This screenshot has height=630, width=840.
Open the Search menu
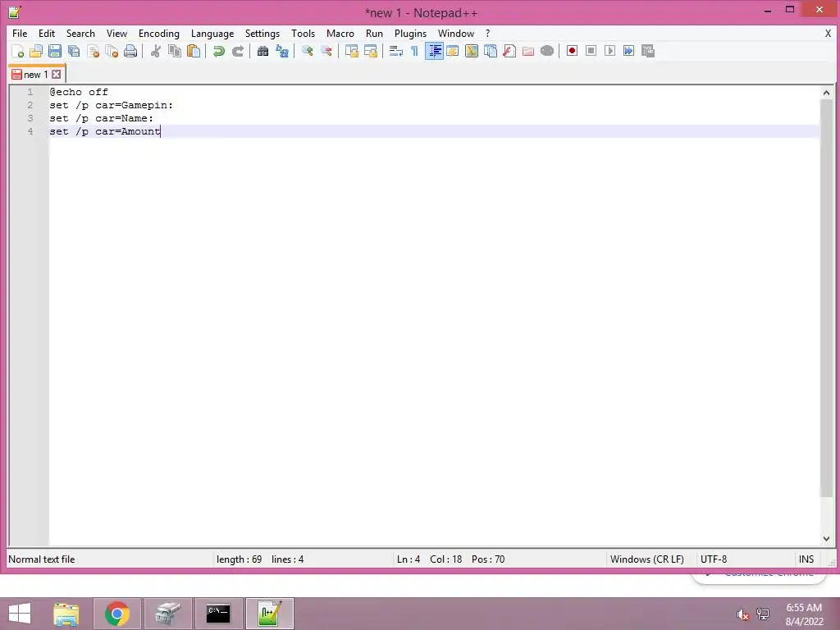tap(80, 33)
